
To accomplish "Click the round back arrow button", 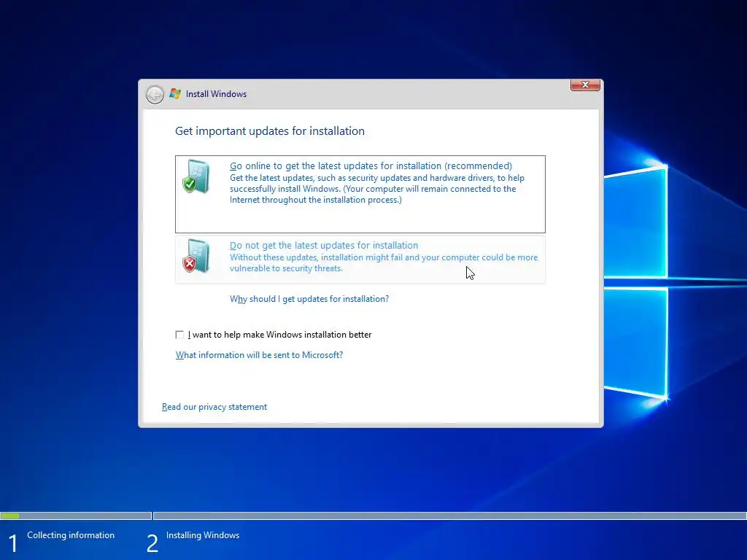I will (x=155, y=95).
